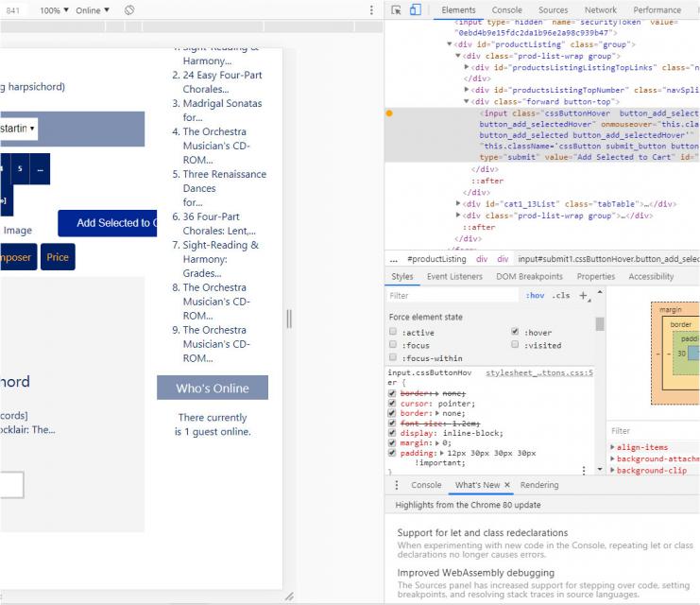Enable the :visited forced state
This screenshot has width=700, height=605.
click(x=515, y=344)
